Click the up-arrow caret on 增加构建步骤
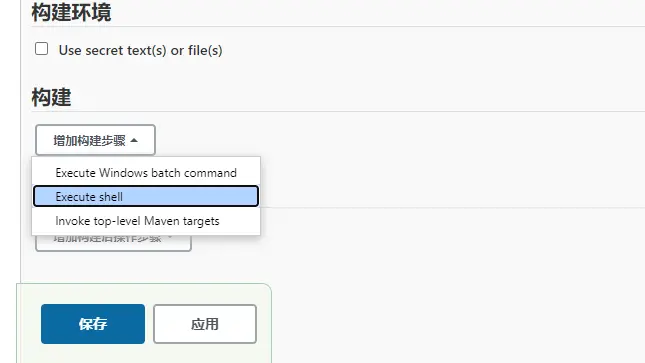 [134, 141]
